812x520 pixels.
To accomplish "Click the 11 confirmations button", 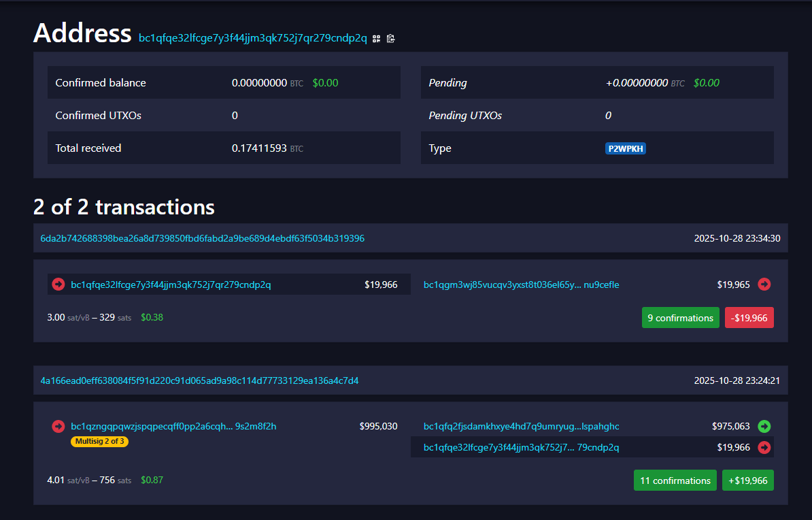I will coord(675,481).
